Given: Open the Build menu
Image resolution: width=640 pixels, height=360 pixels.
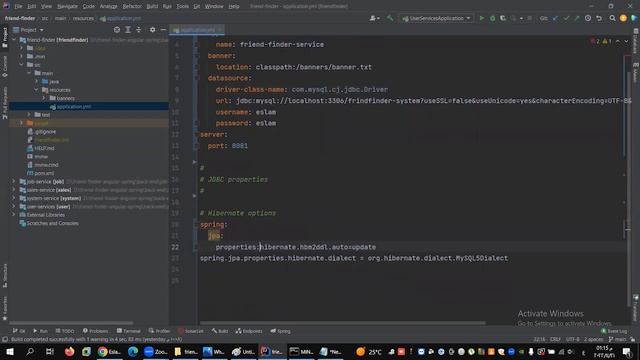Looking at the screenshot, I should tap(152, 6).
